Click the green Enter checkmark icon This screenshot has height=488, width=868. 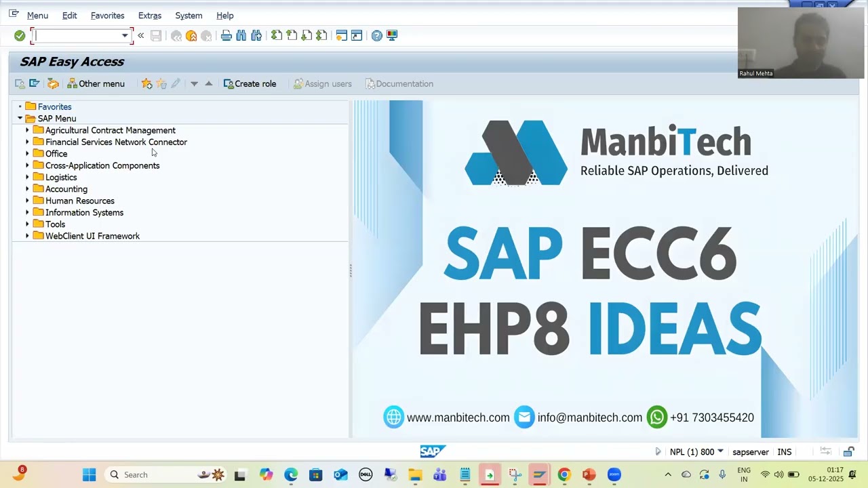[20, 35]
